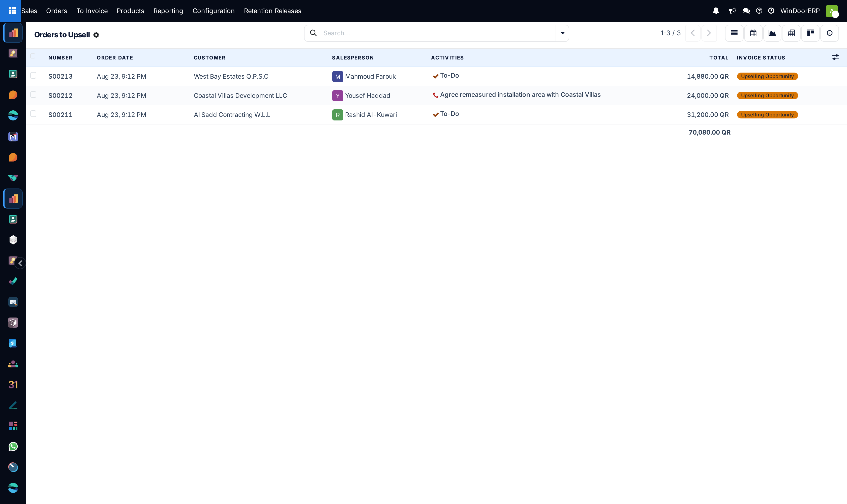
Task: Open Coastal Villas Development LLC customer cell
Action: click(x=240, y=96)
